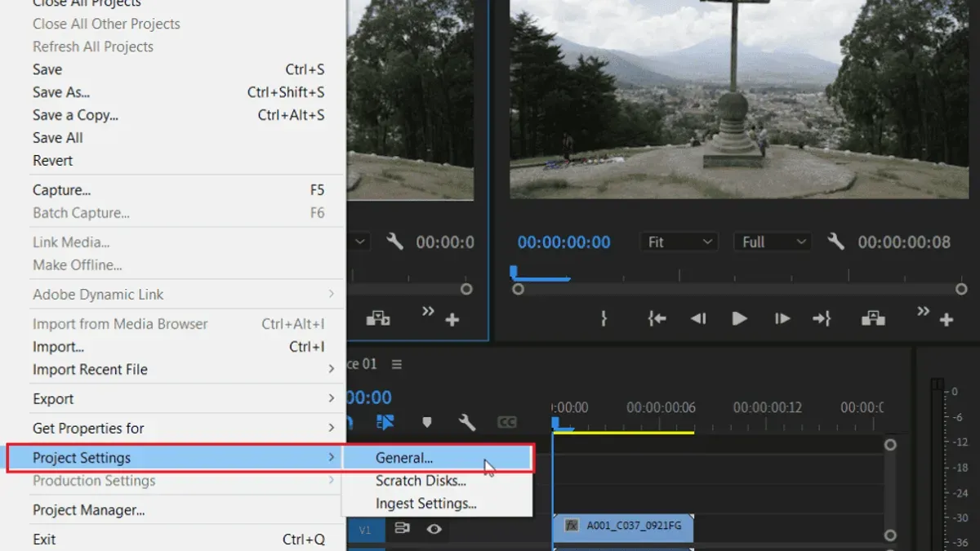Add a marker in the timeline

[x=426, y=422]
